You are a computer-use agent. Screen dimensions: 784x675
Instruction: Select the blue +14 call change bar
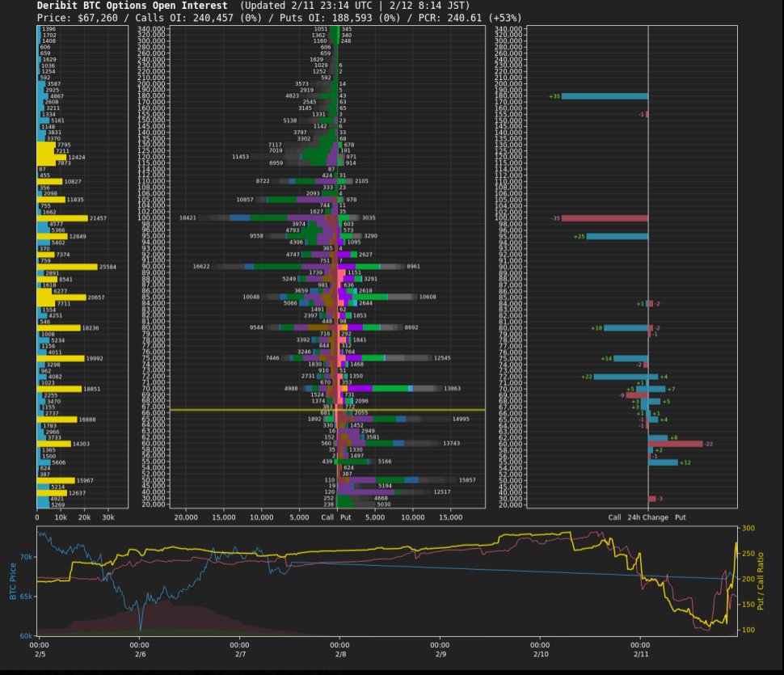pyautogui.click(x=630, y=358)
